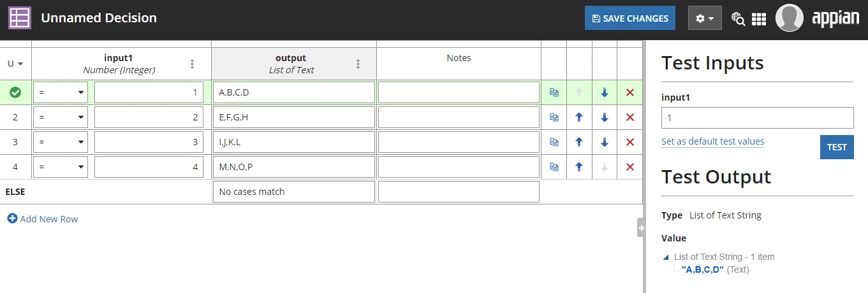The image size is (868, 293).
Task: Delete row 4 using the red X
Action: pyautogui.click(x=630, y=167)
